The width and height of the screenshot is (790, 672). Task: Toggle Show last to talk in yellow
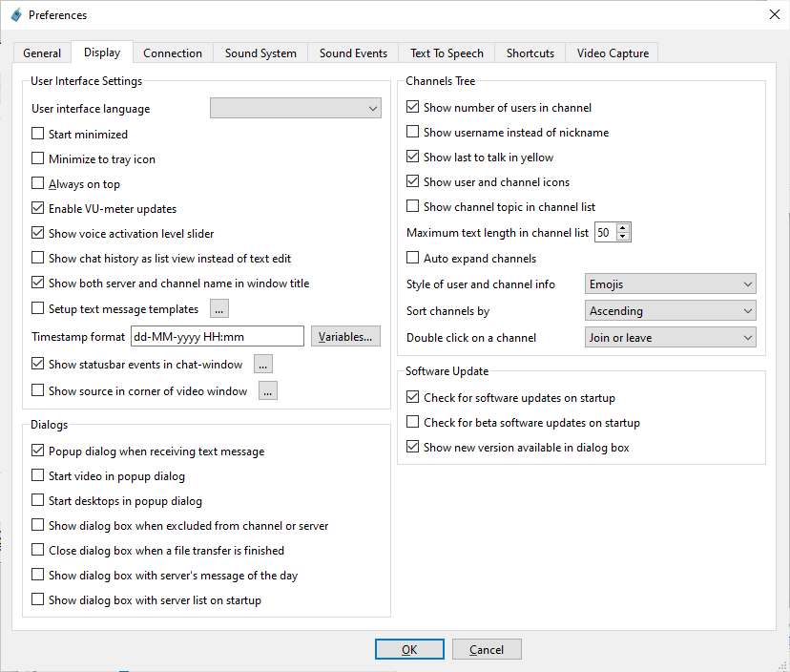pos(413,157)
